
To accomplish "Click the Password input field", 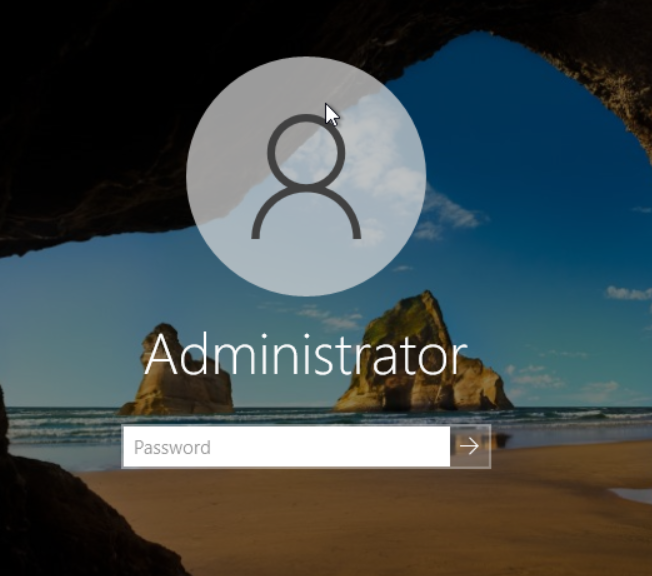I will click(x=286, y=447).
